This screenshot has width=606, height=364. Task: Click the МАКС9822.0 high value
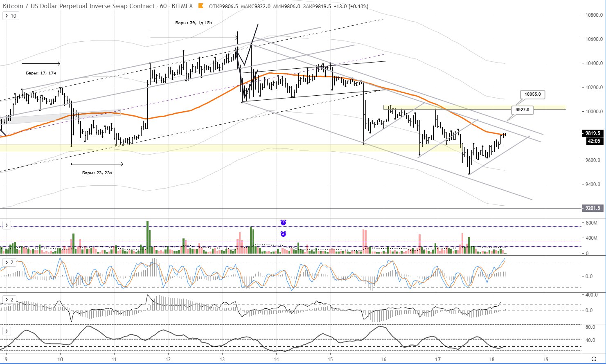(256, 7)
